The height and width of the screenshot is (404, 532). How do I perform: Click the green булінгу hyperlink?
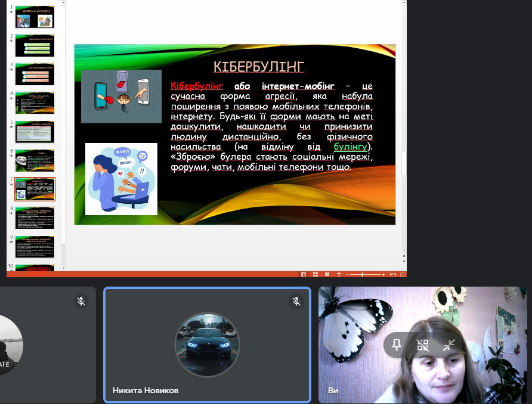(351, 147)
